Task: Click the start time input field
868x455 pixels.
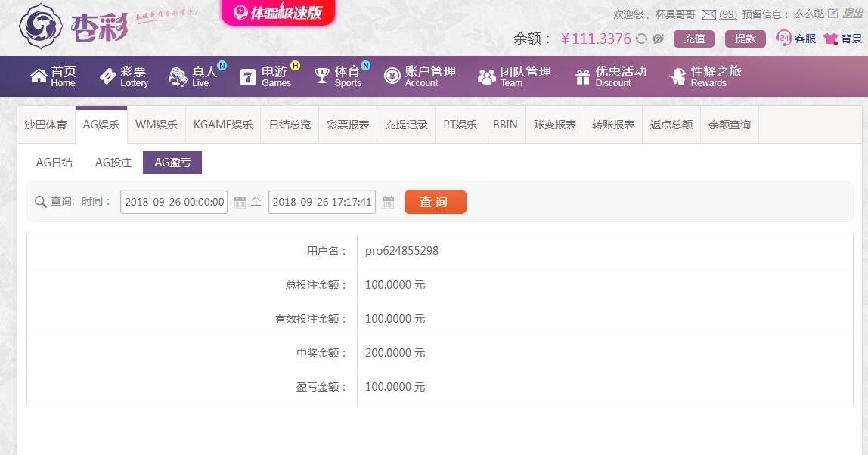Action: pos(174,202)
